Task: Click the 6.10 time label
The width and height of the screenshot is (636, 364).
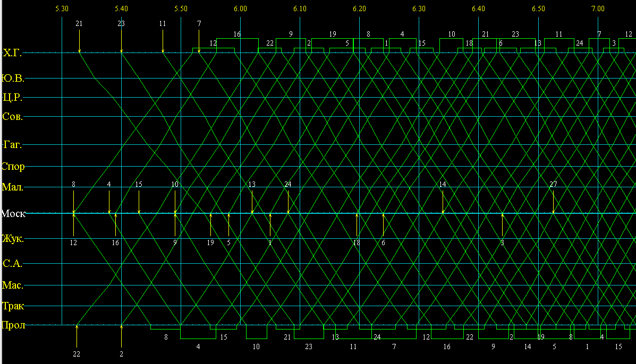Action: 300,8
